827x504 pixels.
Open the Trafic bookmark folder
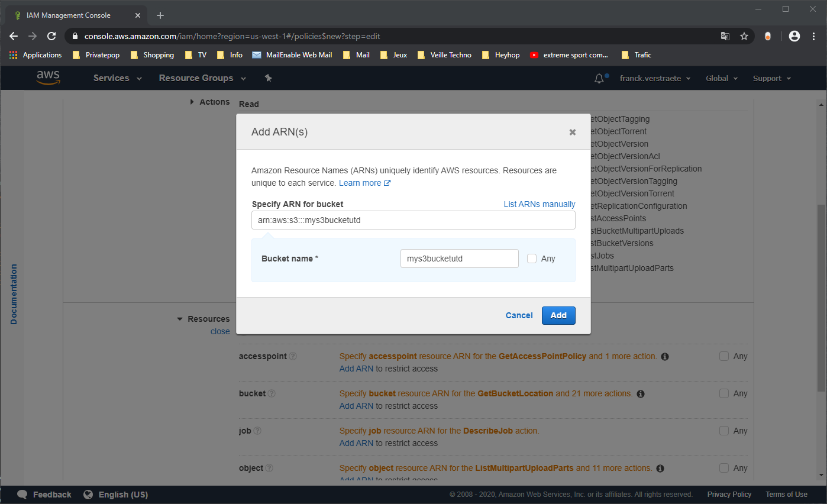637,55
